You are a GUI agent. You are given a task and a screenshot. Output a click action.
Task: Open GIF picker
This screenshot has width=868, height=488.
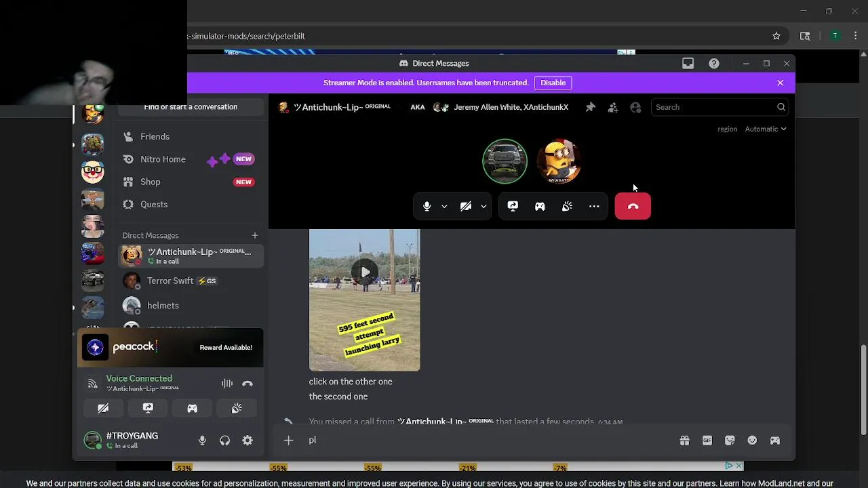707,441
